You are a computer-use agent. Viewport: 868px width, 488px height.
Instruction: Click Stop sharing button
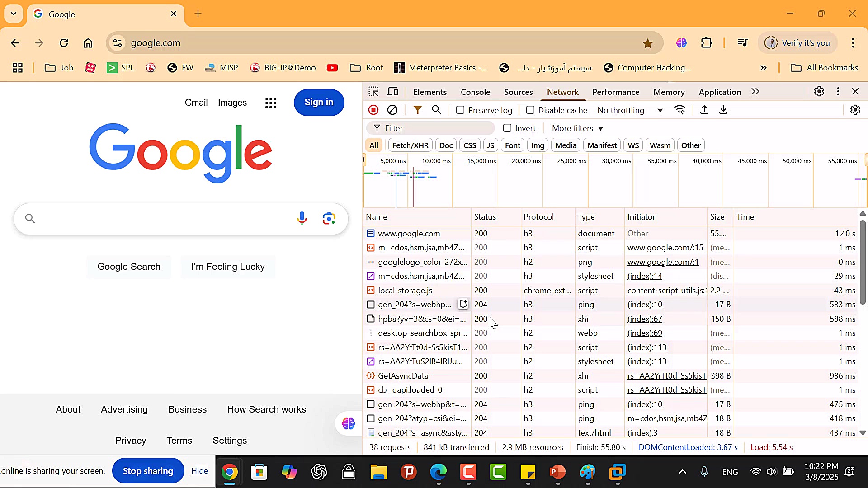(x=148, y=471)
